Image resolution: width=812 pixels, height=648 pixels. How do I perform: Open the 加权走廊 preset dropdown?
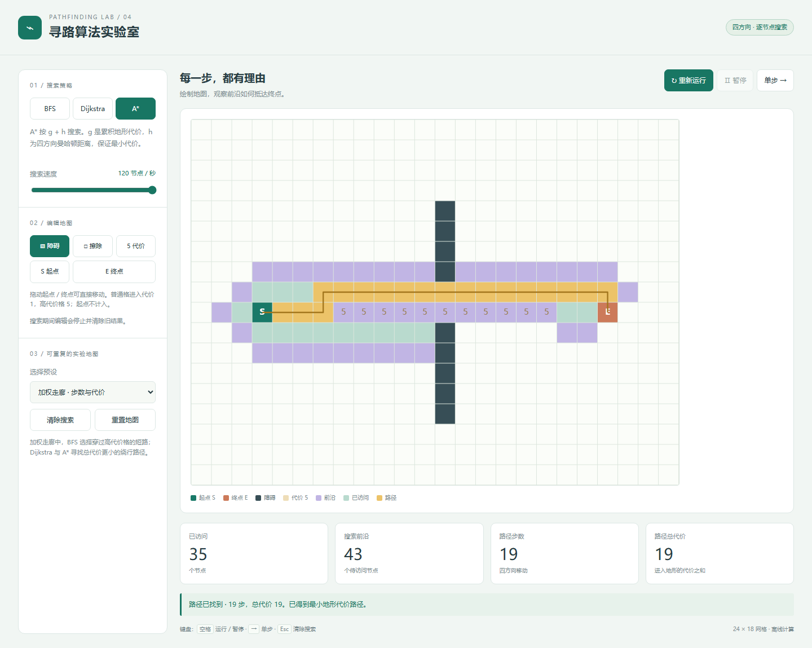click(x=92, y=392)
